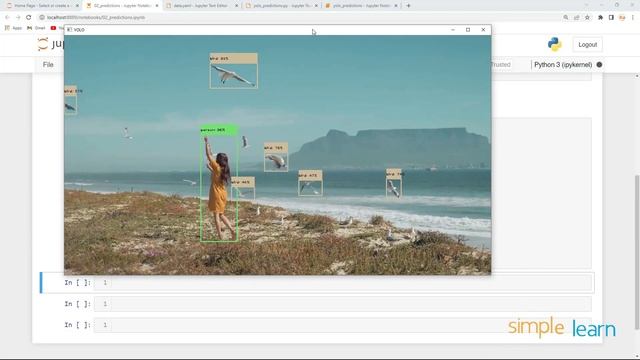This screenshot has width=640, height=360.
Task: Click the Jupyter logo
Action: coord(51,44)
